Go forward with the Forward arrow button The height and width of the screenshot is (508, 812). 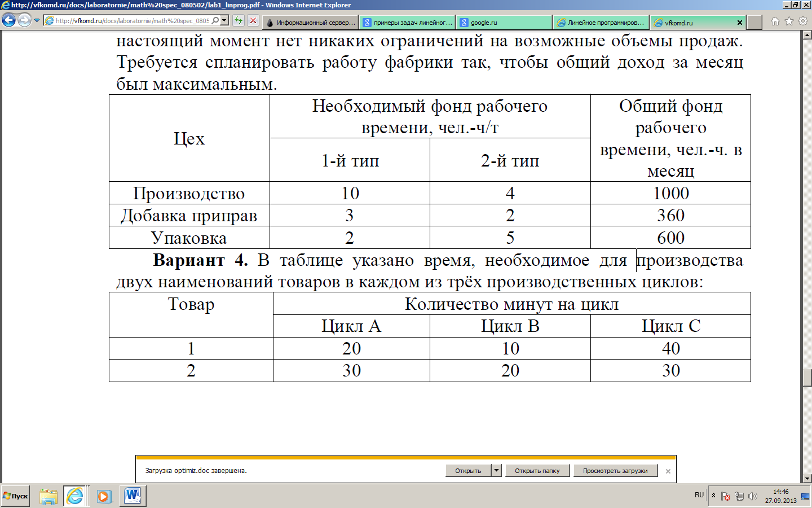tap(24, 21)
